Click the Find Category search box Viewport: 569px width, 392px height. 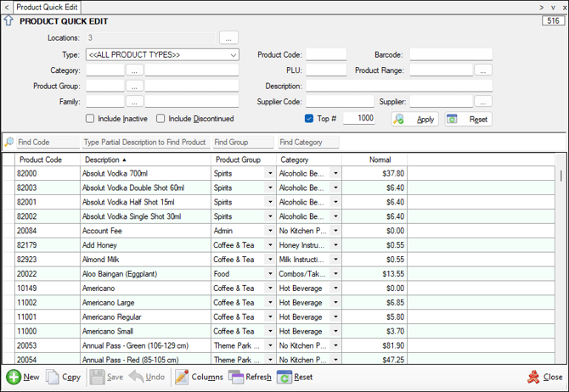tap(309, 143)
